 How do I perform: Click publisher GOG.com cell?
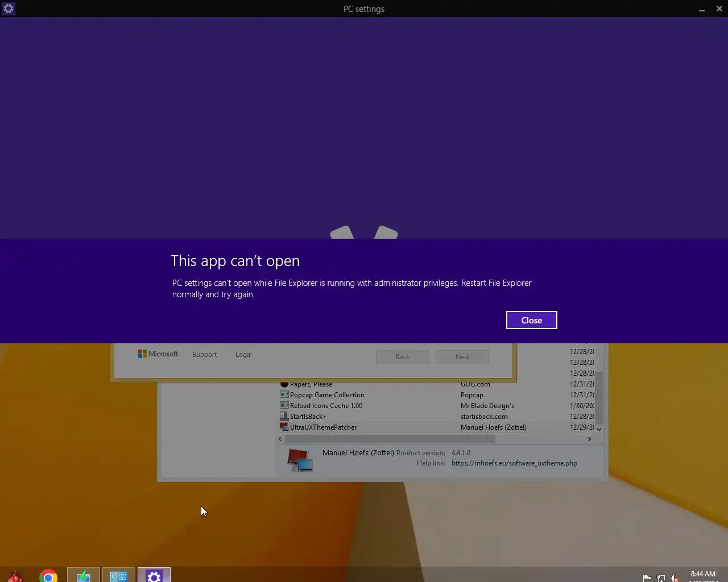point(475,384)
